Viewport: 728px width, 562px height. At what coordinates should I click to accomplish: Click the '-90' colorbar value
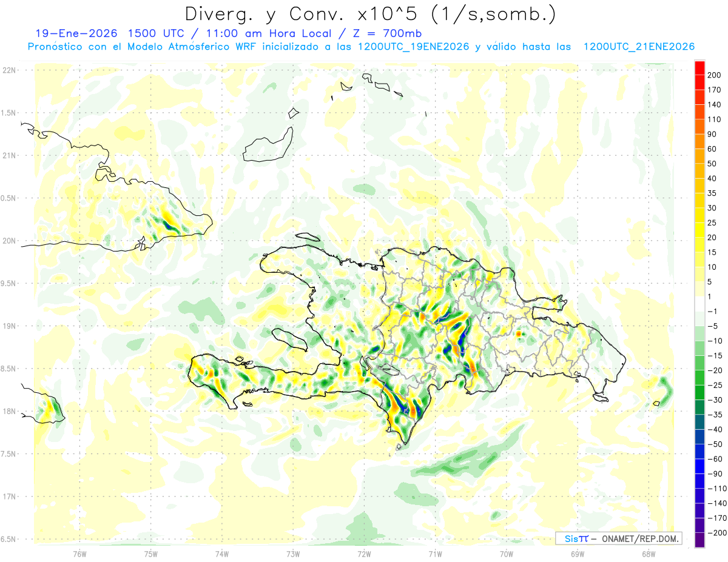click(x=715, y=474)
